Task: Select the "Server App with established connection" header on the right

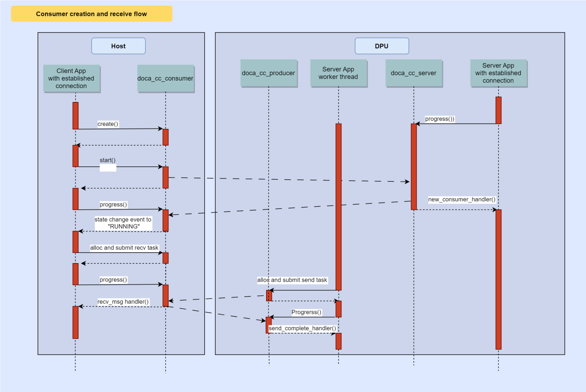Action: [498, 73]
